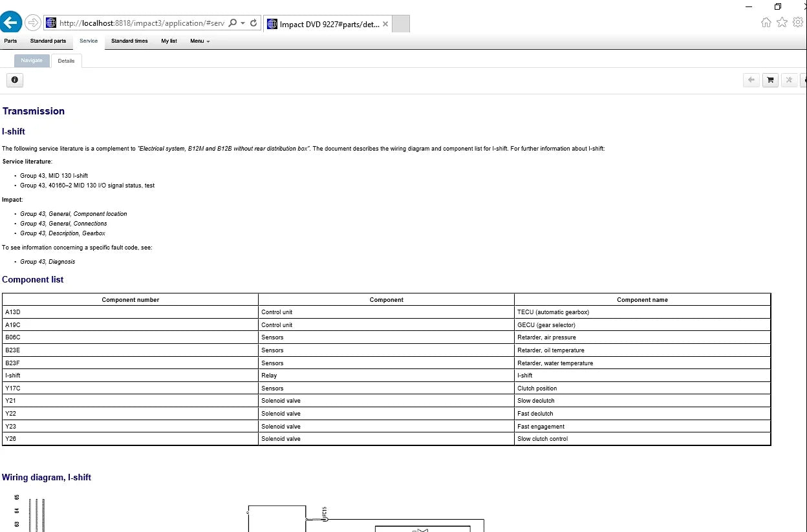The height and width of the screenshot is (532, 807).
Task: Click the URL address field
Action: pyautogui.click(x=141, y=23)
